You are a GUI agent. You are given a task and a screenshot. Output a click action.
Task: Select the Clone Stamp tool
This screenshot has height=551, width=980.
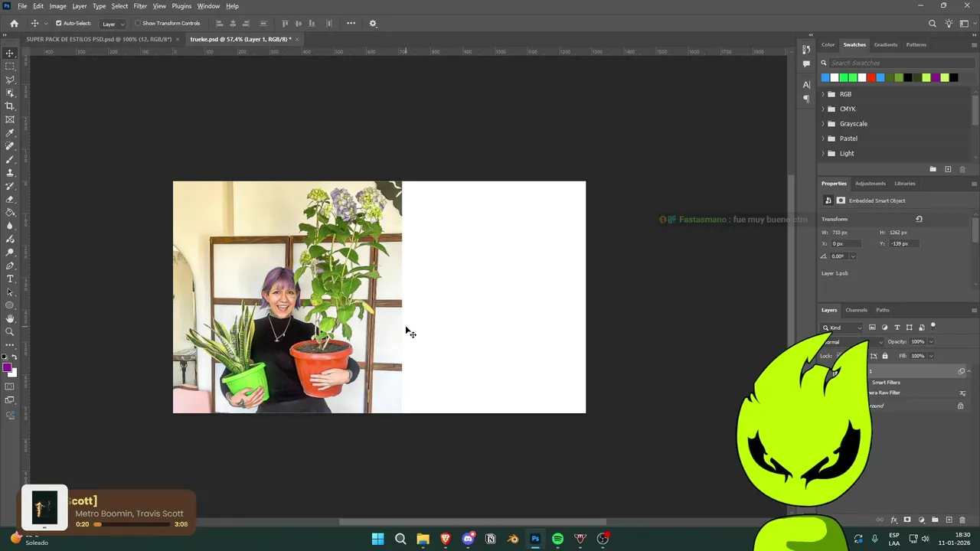tap(10, 173)
